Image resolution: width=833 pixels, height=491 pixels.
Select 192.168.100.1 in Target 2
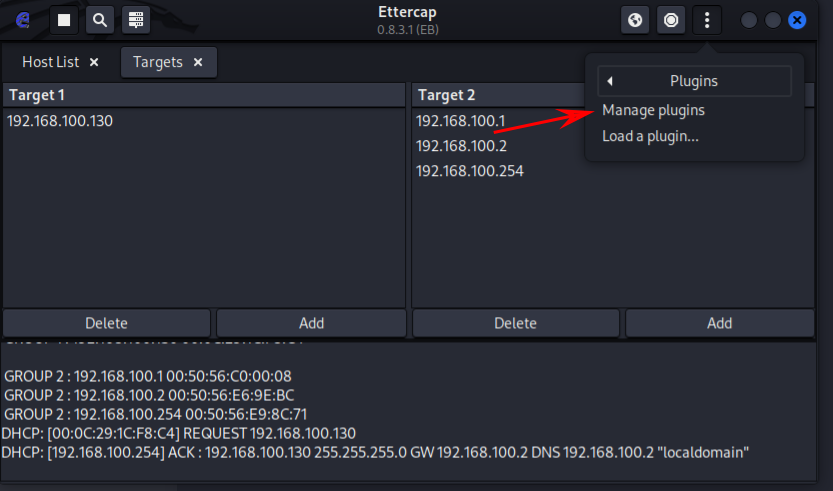(461, 121)
